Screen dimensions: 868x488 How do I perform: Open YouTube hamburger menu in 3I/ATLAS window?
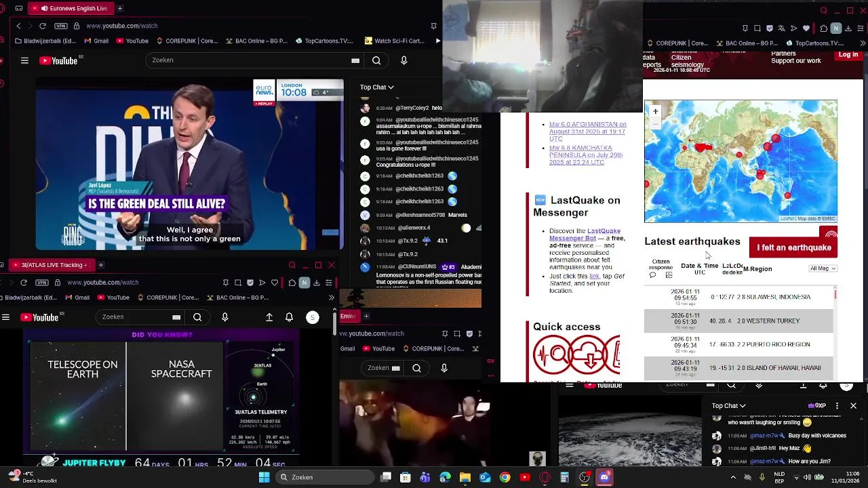[5, 317]
